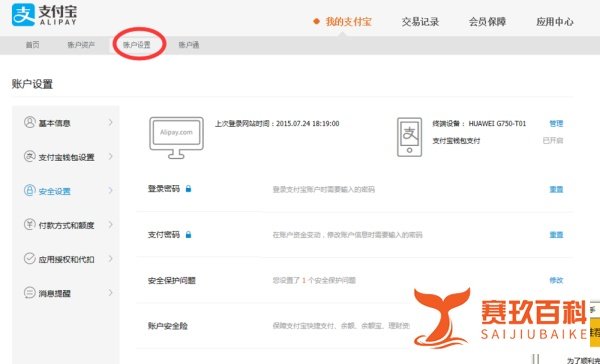This screenshot has height=364, width=600.
Task: Click the 安全保护问题 row label
Action: 172,281
